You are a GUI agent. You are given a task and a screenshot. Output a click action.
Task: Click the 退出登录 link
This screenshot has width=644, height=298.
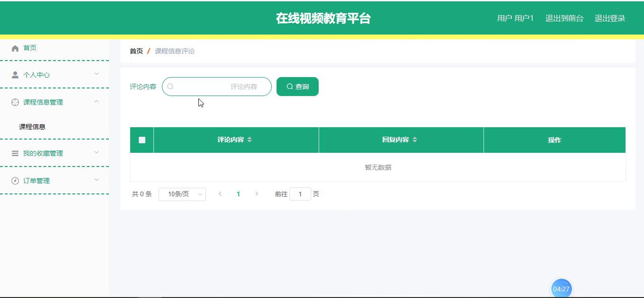pos(610,18)
